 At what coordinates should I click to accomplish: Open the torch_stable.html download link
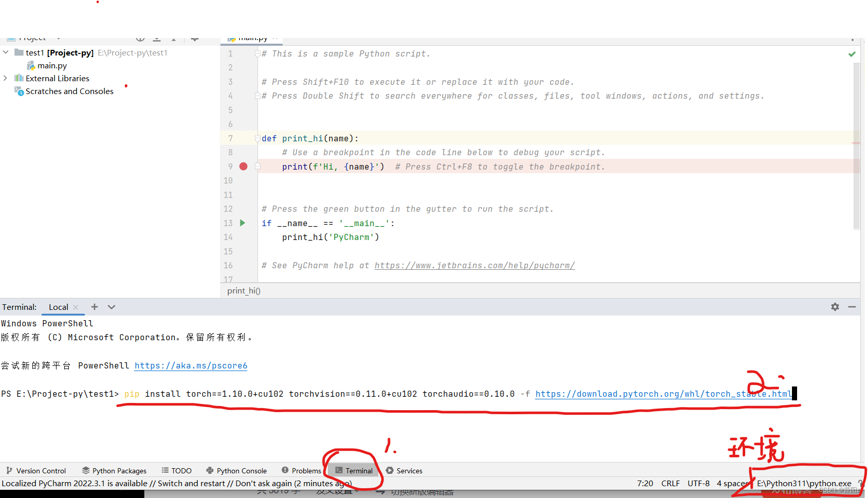click(663, 394)
